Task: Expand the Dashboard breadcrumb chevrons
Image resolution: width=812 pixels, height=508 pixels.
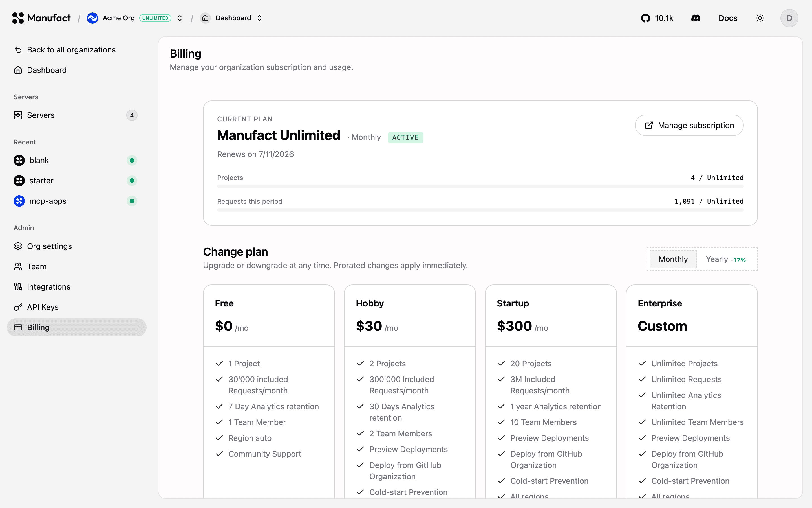Action: [259, 18]
